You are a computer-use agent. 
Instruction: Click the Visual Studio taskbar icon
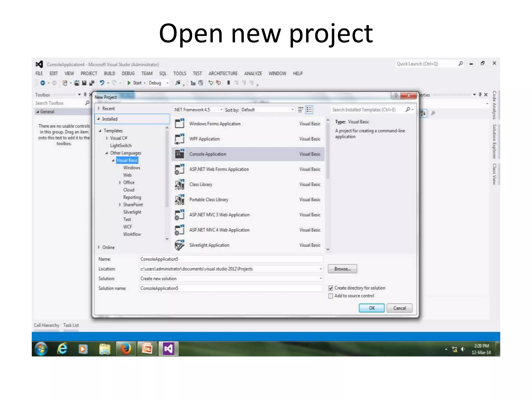[x=168, y=349]
